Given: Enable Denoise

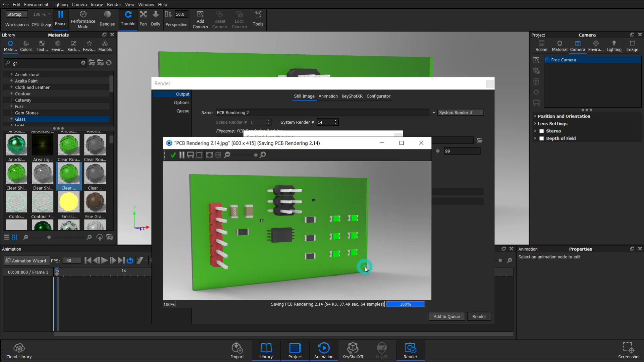Looking at the screenshot, I should click(x=107, y=19).
